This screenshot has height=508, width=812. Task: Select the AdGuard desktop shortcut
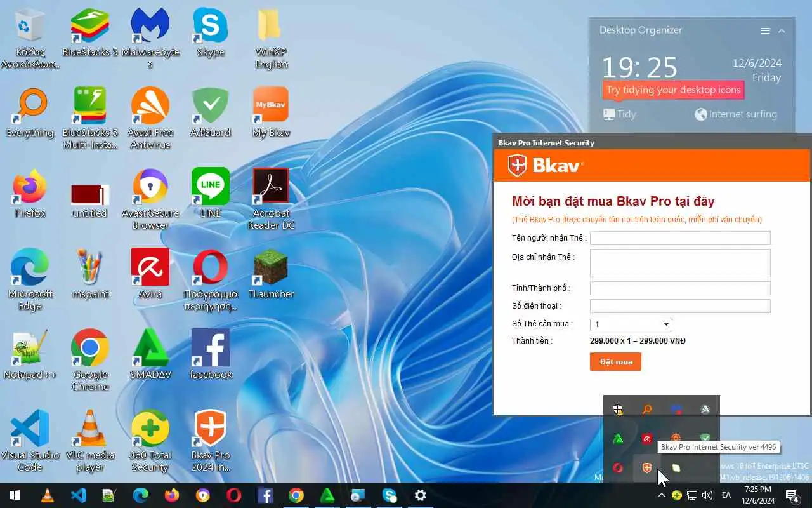[x=211, y=113]
